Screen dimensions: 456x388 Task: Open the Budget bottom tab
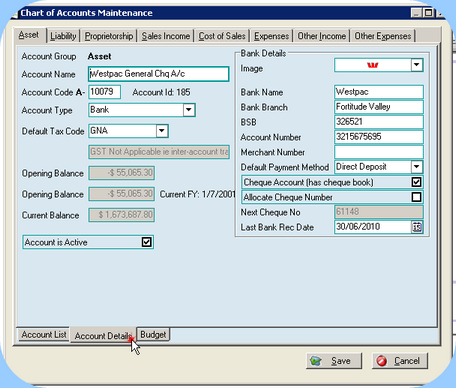[x=153, y=334]
